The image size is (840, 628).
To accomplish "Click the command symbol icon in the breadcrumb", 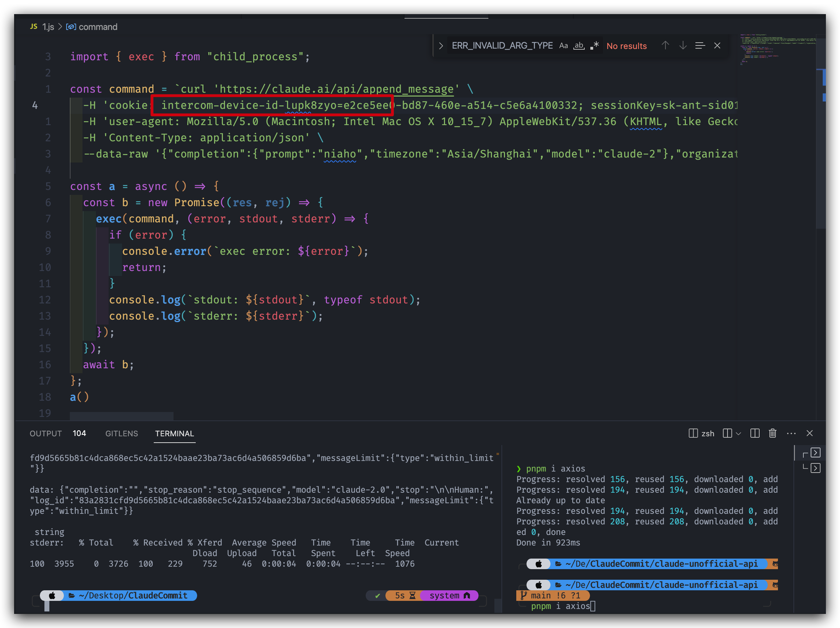I will (71, 27).
